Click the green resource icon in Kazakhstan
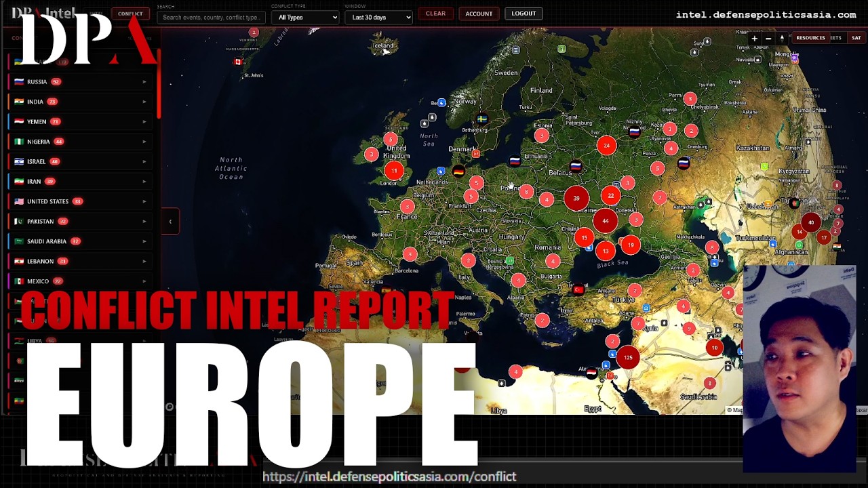868x488 pixels. [x=764, y=167]
